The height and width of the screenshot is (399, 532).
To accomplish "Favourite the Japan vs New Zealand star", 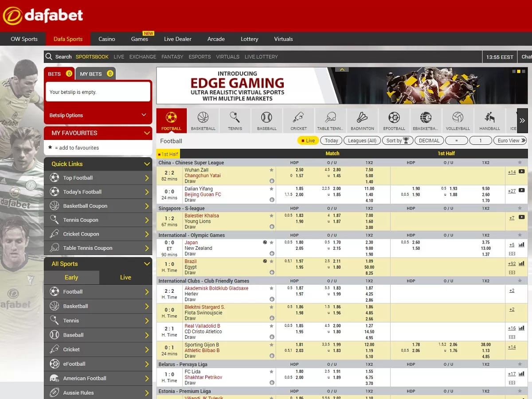I will [x=272, y=243].
